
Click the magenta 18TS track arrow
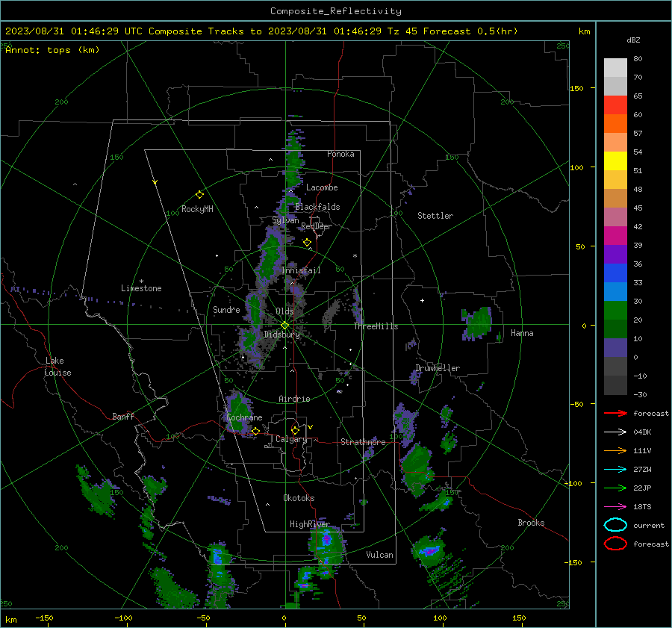(x=615, y=507)
